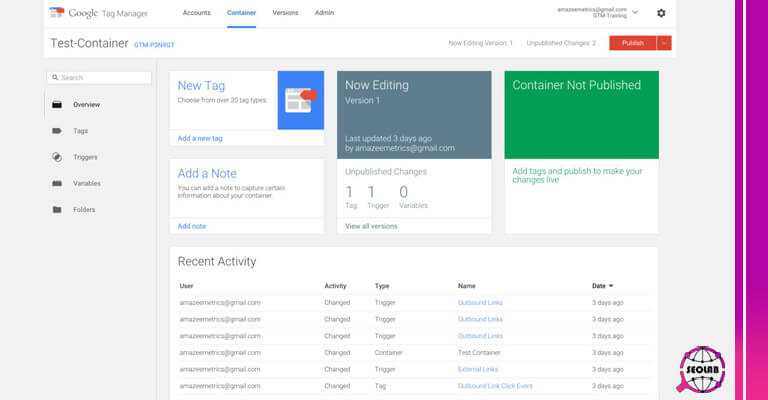768x400 pixels.
Task: Open the first Outbound Links activity link
Action: pyautogui.click(x=480, y=303)
